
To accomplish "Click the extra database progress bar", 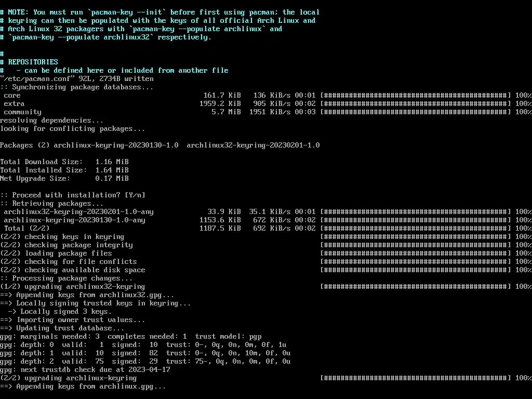I will 416,104.
